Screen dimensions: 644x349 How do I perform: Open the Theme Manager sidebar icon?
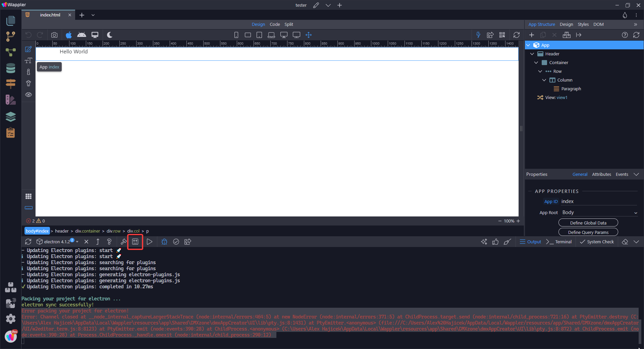[11, 100]
